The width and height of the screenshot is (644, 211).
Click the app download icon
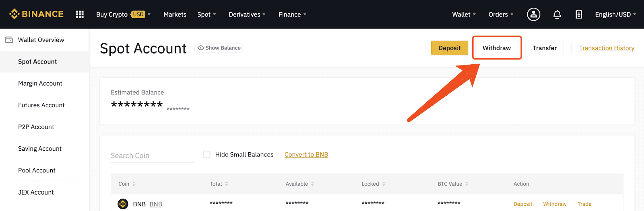tap(579, 14)
